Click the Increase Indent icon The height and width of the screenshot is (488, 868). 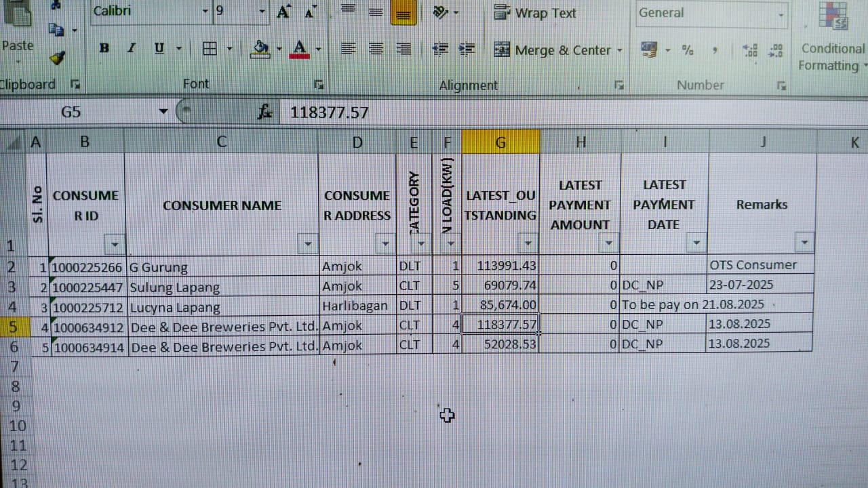click(x=467, y=48)
